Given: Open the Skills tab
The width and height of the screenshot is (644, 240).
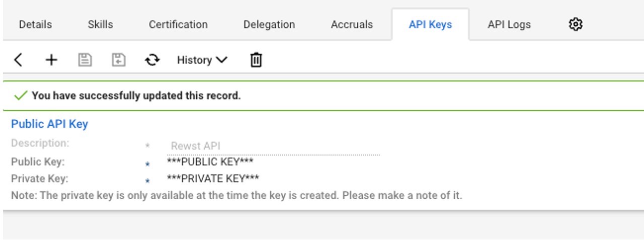Looking at the screenshot, I should coord(100,25).
